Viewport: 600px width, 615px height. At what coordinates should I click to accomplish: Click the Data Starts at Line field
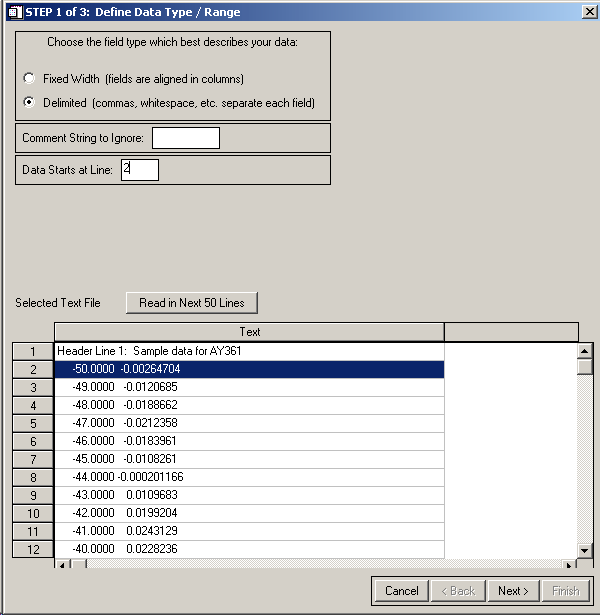pyautogui.click(x=139, y=170)
